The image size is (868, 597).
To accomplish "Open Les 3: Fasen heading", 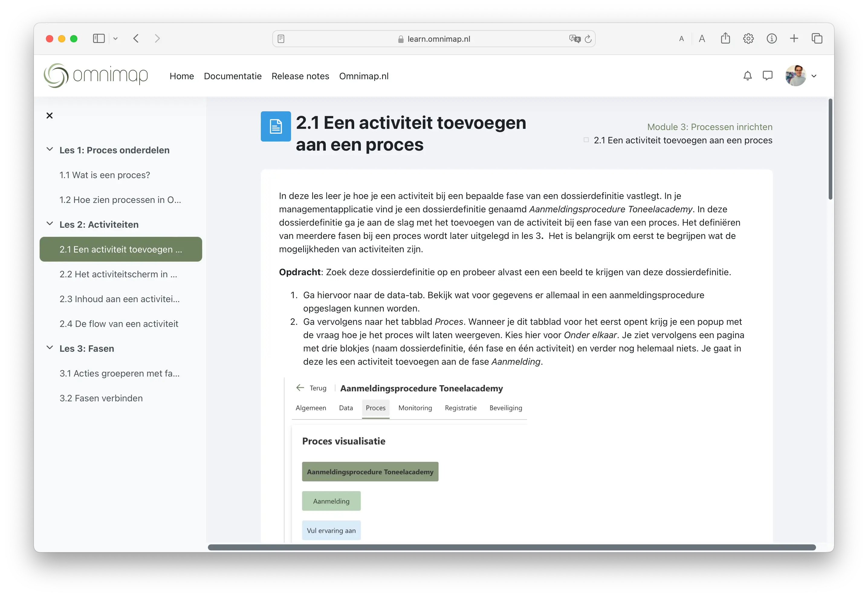I will [x=87, y=349].
